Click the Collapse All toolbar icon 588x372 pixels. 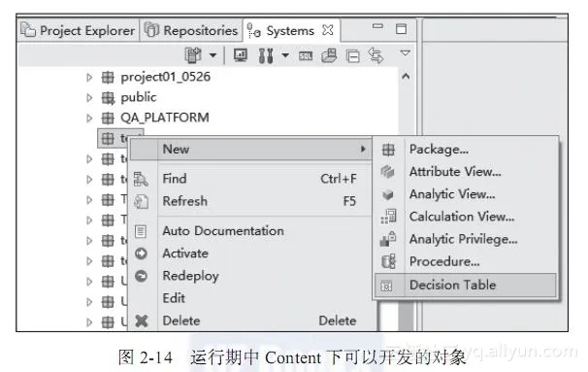[353, 56]
